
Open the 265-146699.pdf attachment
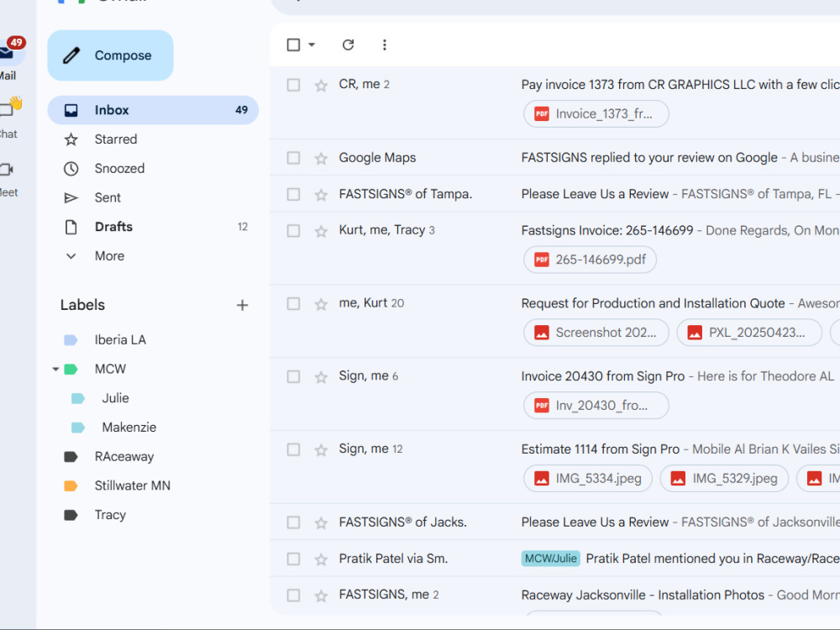590,260
